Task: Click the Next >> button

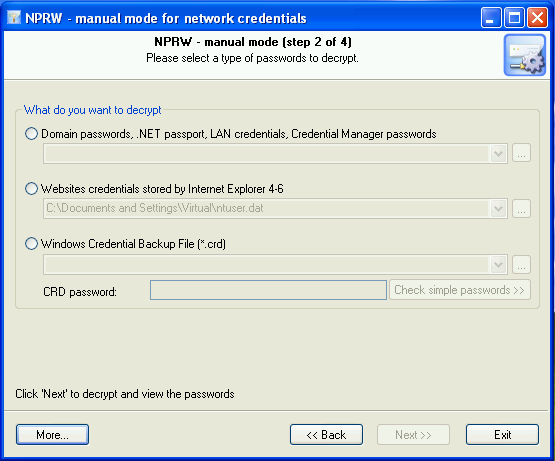Action: pyautogui.click(x=413, y=434)
